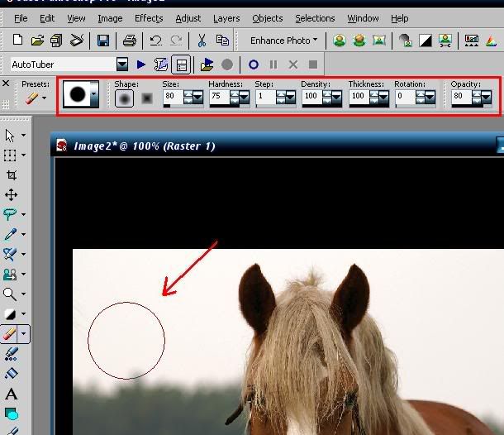Click the Browse icon in toolbar
The width and height of the screenshot is (504, 435).
[x=56, y=41]
